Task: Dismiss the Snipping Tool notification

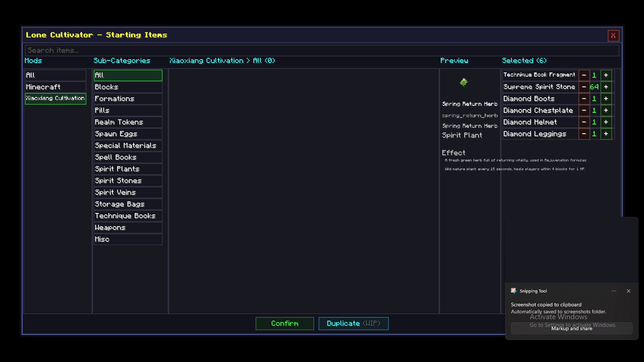Action: tap(629, 291)
